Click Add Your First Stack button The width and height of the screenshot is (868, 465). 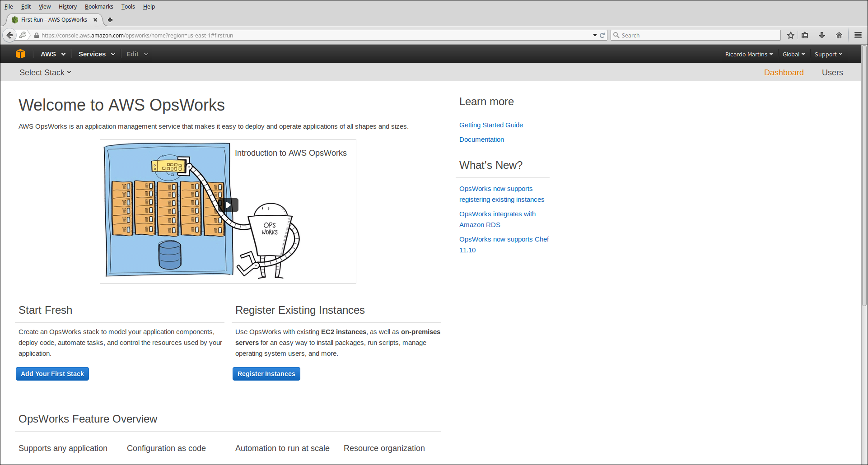point(52,374)
